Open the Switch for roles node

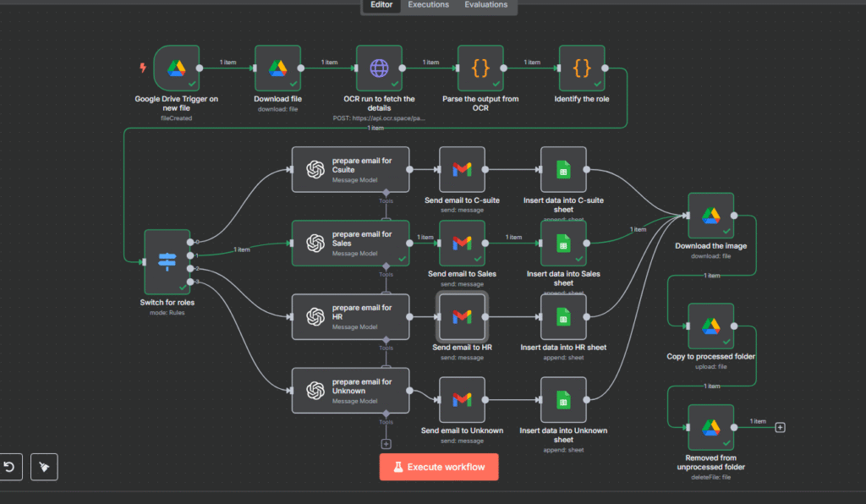(167, 261)
